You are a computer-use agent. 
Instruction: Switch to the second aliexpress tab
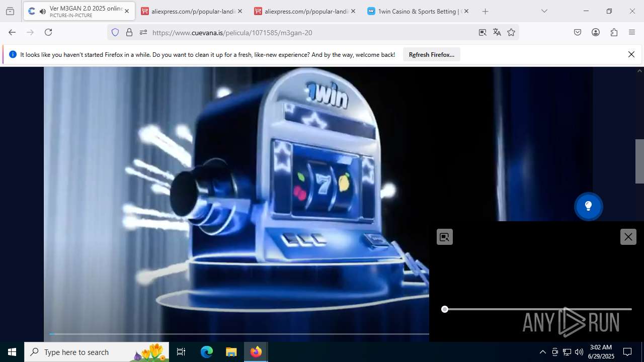(x=305, y=11)
